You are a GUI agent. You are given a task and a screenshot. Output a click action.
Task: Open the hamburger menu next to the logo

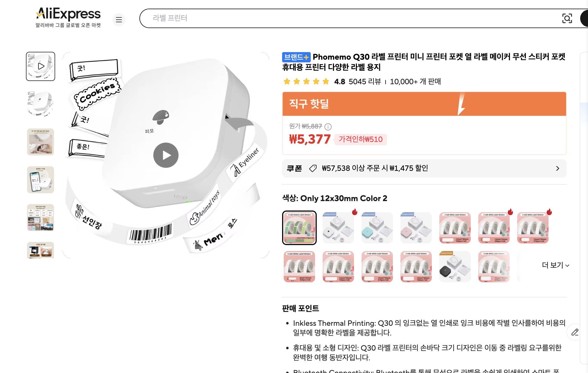pyautogui.click(x=119, y=20)
